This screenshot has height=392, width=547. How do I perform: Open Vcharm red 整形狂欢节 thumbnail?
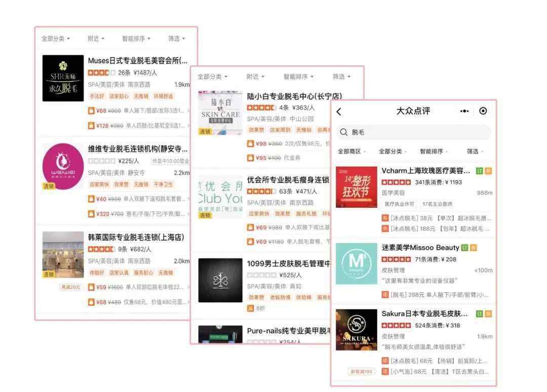(357, 187)
